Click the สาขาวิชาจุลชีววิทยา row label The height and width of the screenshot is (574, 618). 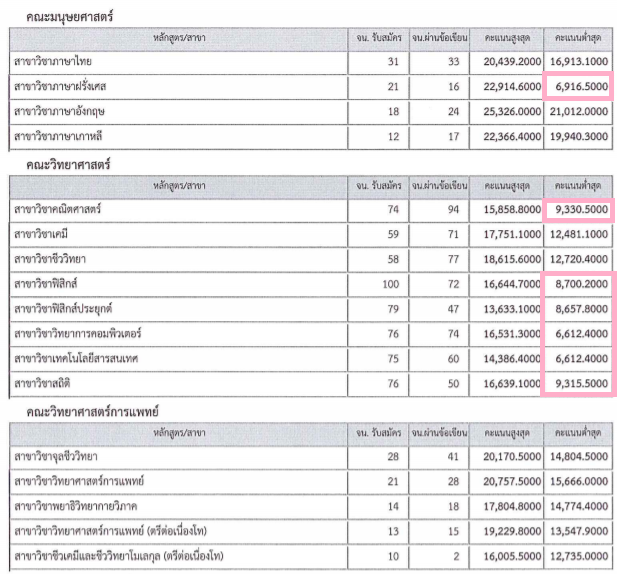[x=56, y=457]
